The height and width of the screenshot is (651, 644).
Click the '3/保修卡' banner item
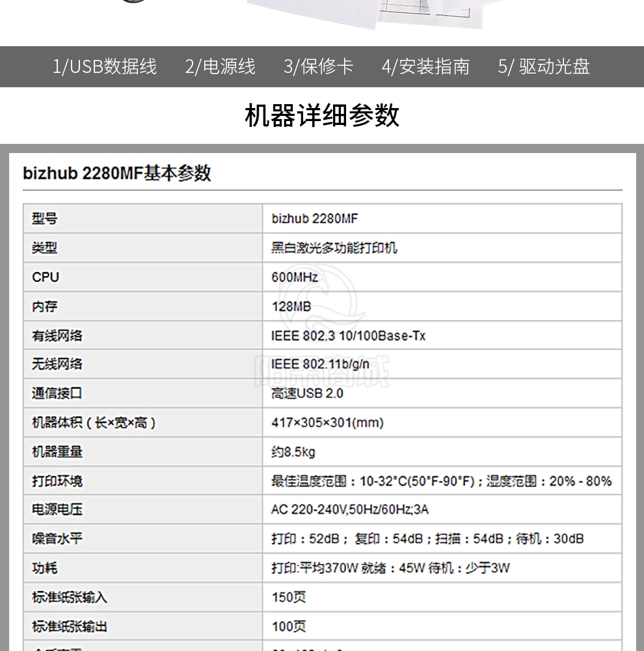point(318,66)
